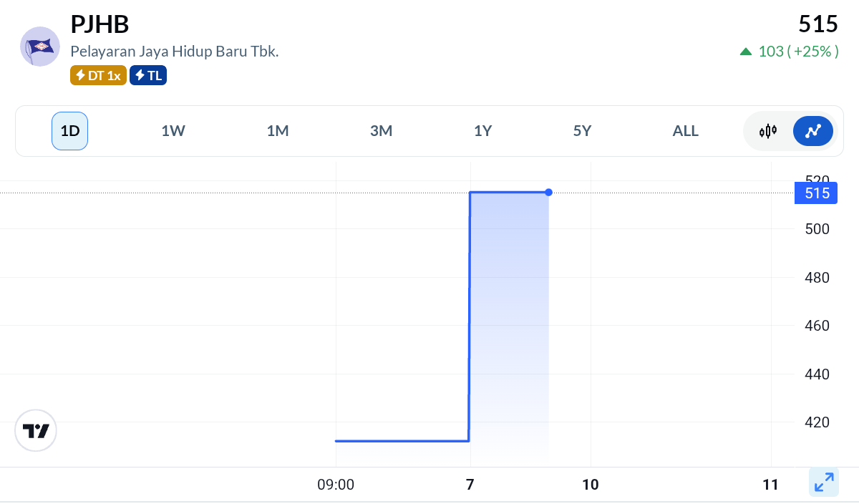Click the chart's last price dot
This screenshot has height=504, width=859.
[x=548, y=192]
